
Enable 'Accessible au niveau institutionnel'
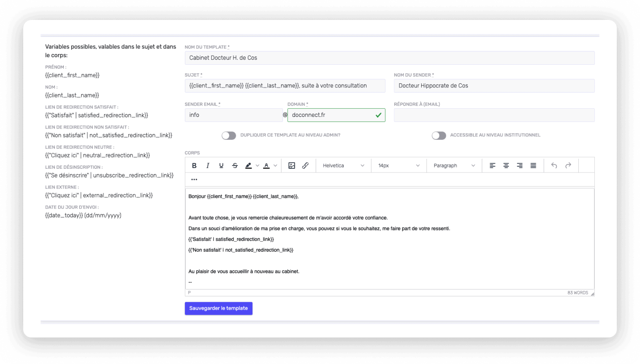pos(439,135)
